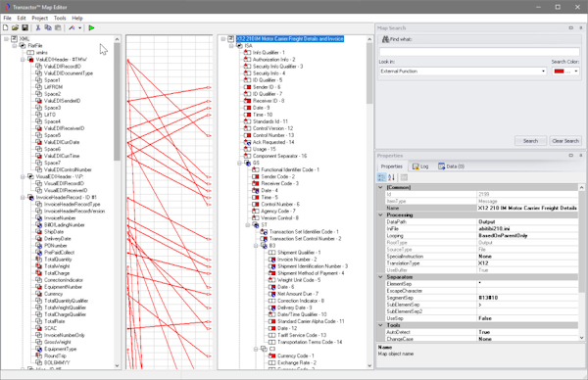Click the Alphabetical sort icon in Properties
The image size is (588, 380).
[391, 177]
